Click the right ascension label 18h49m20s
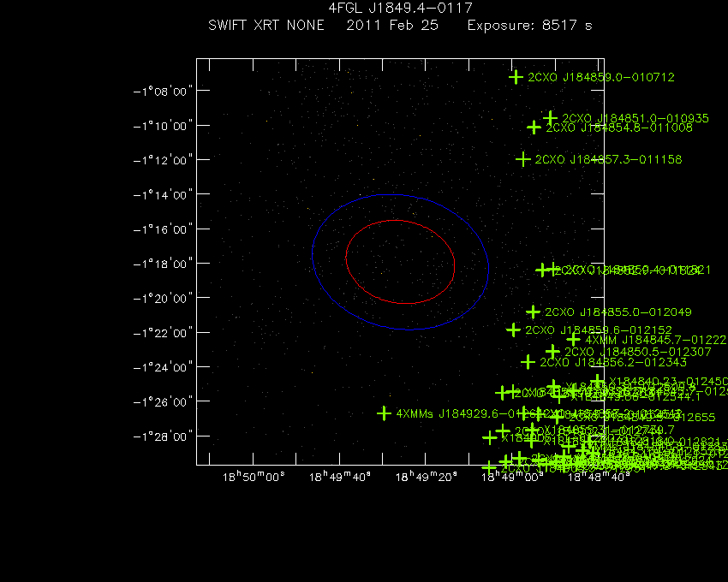The width and height of the screenshot is (728, 582). point(426,477)
